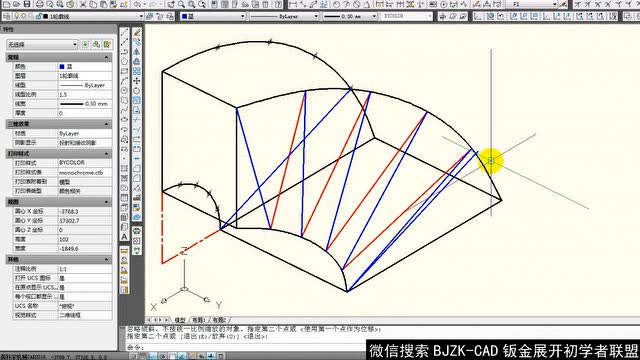Select the Arc draw tool
640x360 pixels.
[124, 81]
